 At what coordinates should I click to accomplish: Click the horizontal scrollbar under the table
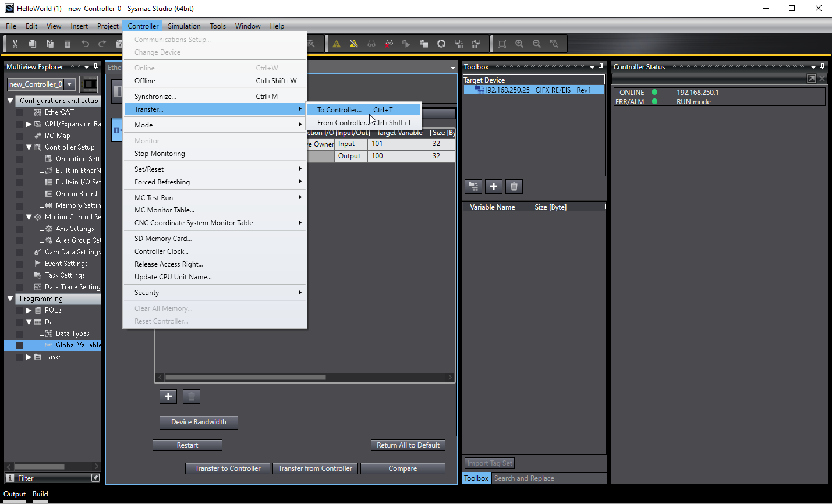click(x=245, y=377)
